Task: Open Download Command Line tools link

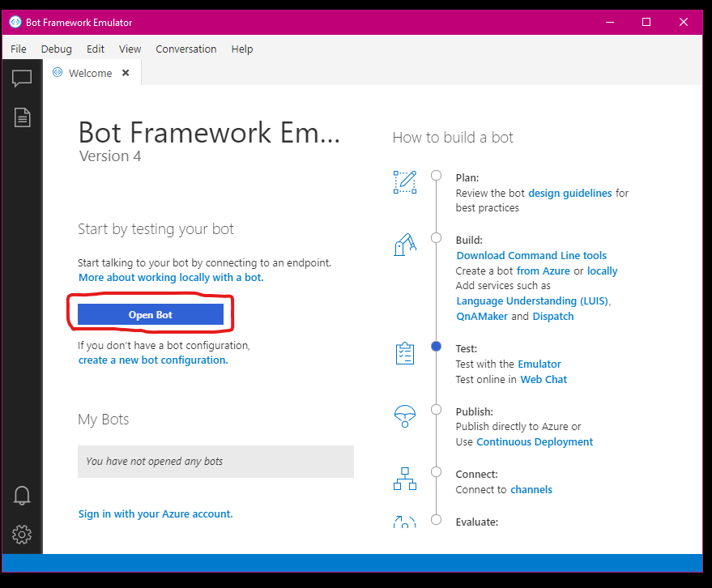Action: (531, 256)
